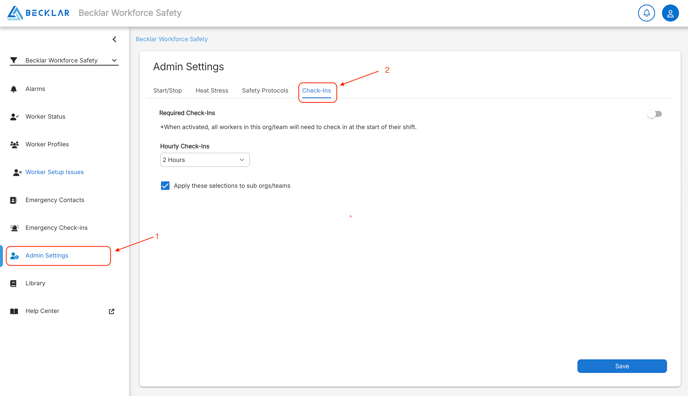This screenshot has width=688, height=396.
Task: Open Emergency Contacts in the sidebar
Action: pyautogui.click(x=54, y=200)
